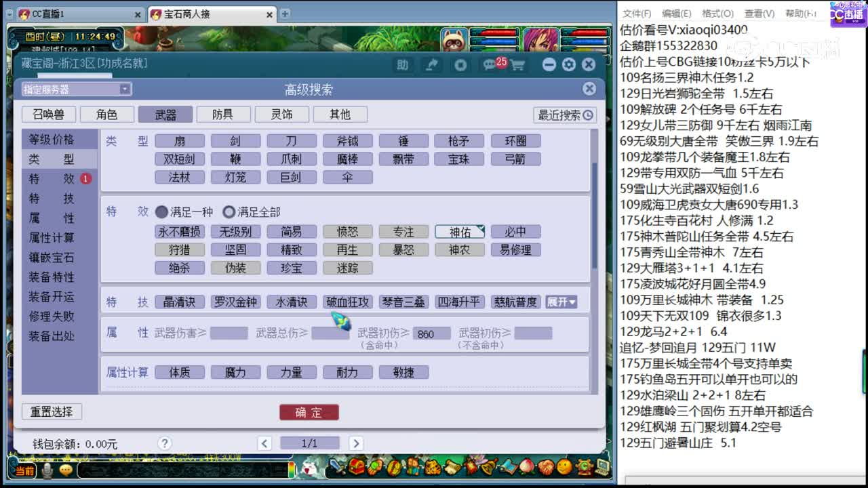
Task: Switch to the 防具 tab
Action: [223, 114]
